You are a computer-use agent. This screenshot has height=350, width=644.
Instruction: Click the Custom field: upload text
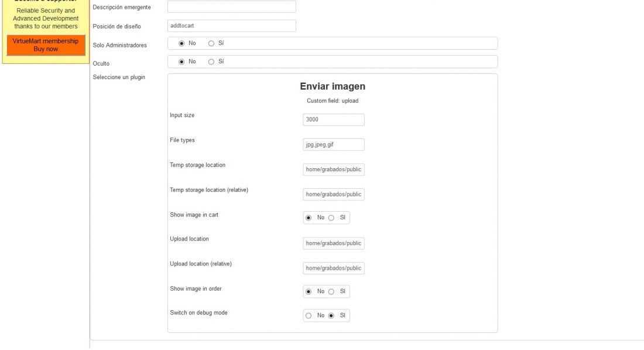[x=333, y=101]
